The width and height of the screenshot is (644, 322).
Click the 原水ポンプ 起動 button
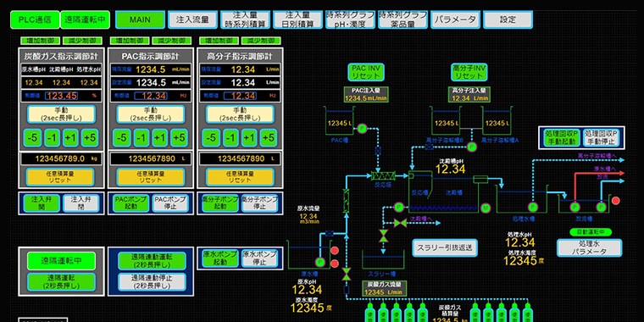pos(220,258)
